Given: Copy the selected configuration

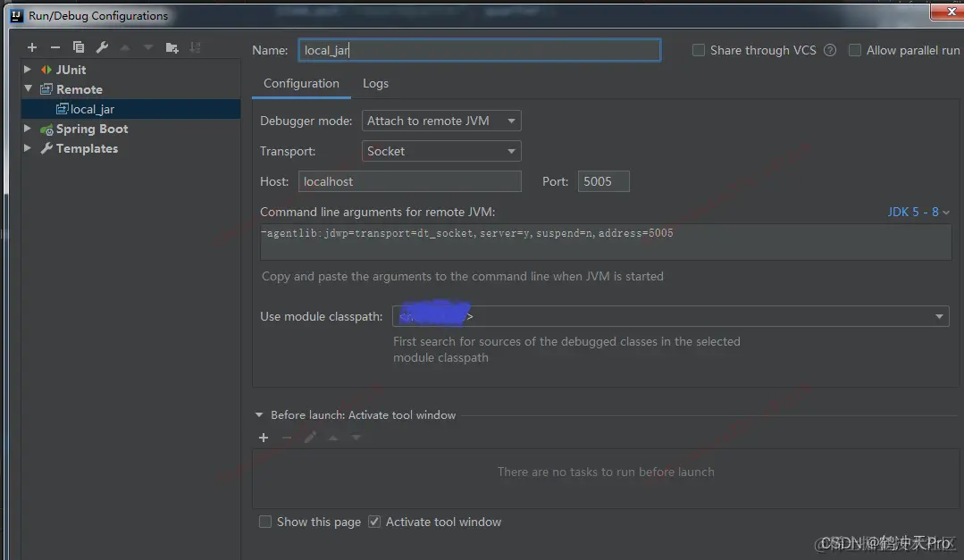Looking at the screenshot, I should tap(78, 47).
